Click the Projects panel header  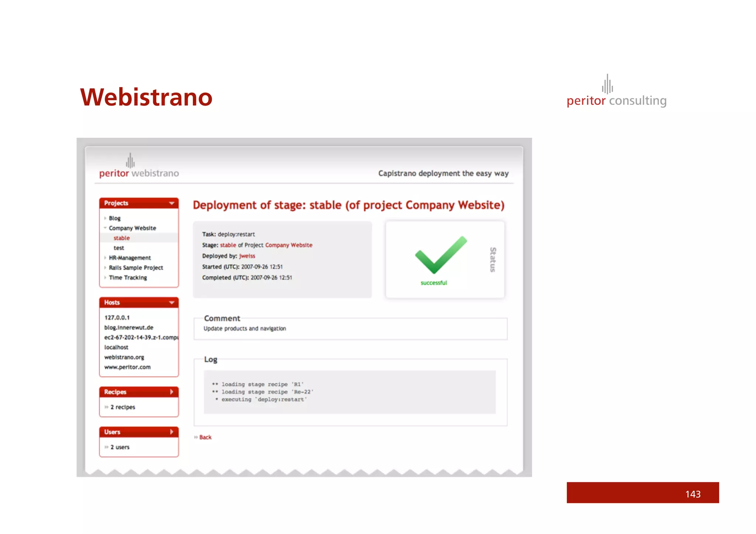[139, 203]
